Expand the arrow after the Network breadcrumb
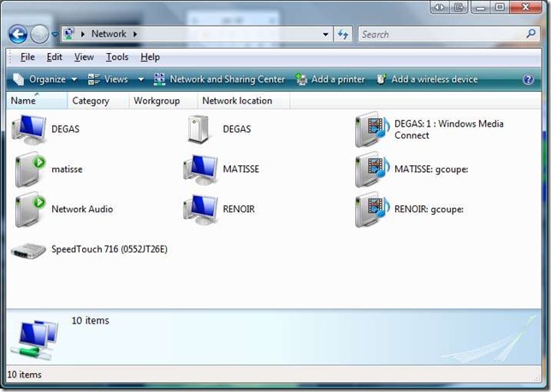Screen dimensions: 551x392 [x=135, y=34]
